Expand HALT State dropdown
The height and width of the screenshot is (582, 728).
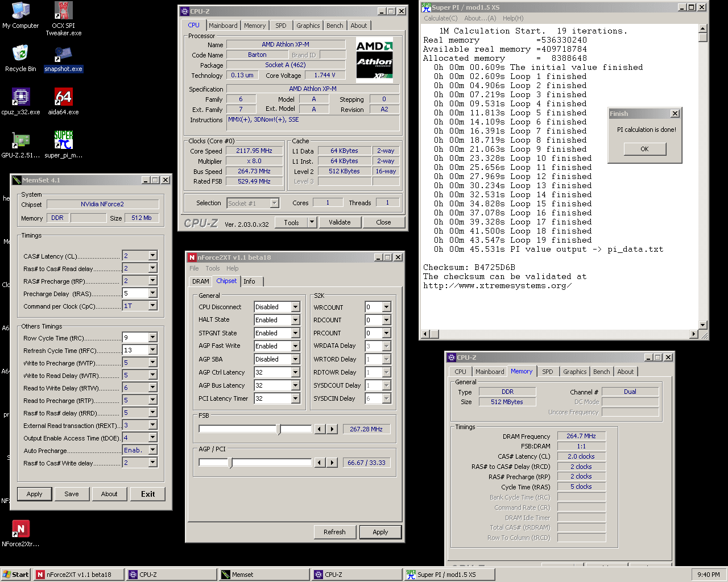coord(295,320)
